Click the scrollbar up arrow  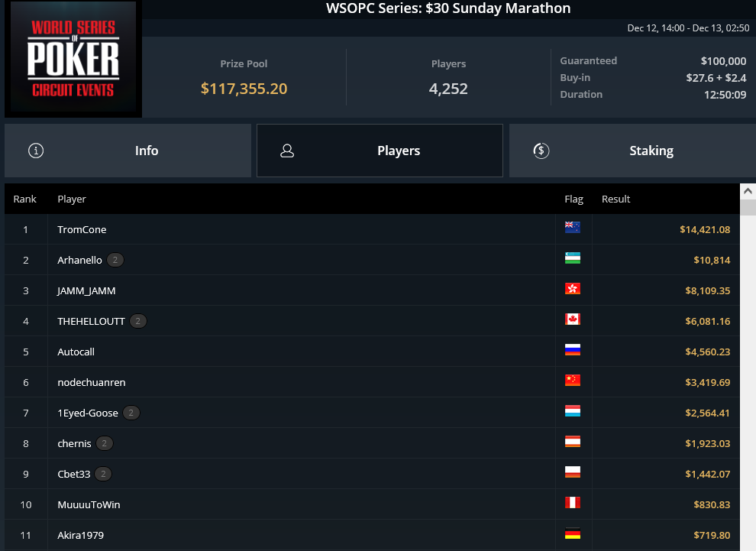pos(748,191)
